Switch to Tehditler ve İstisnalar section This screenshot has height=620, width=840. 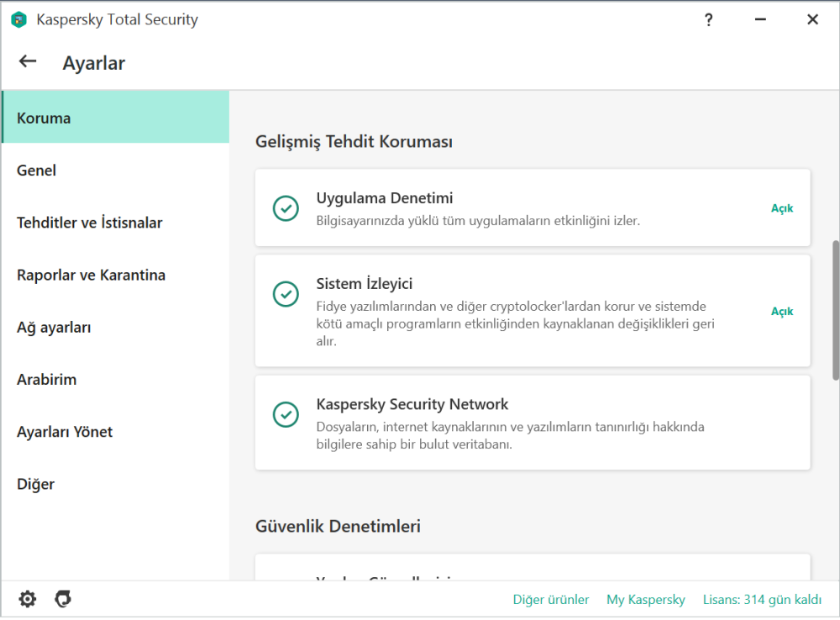point(116,223)
